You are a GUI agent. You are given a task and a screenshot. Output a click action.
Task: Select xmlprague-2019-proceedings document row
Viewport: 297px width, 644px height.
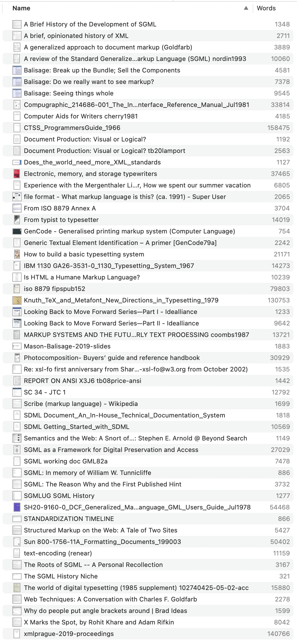(x=68, y=634)
